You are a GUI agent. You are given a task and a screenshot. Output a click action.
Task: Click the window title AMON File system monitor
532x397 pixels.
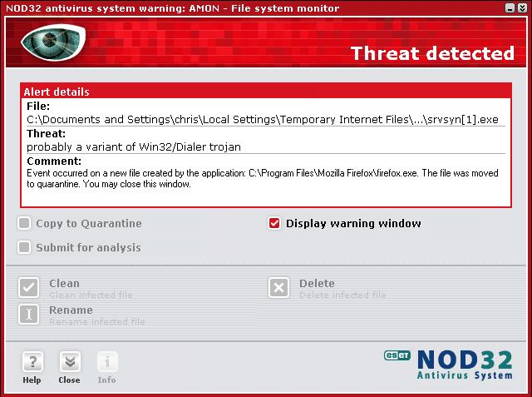(172, 8)
